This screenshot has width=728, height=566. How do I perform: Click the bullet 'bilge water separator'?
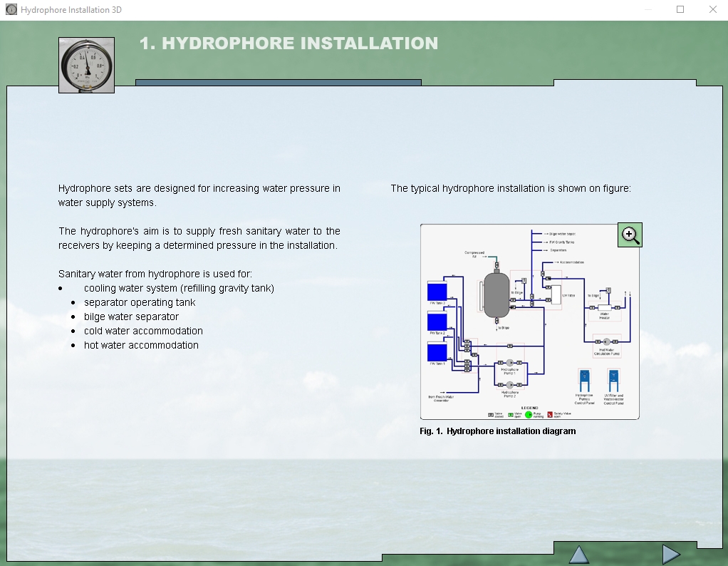pos(131,317)
